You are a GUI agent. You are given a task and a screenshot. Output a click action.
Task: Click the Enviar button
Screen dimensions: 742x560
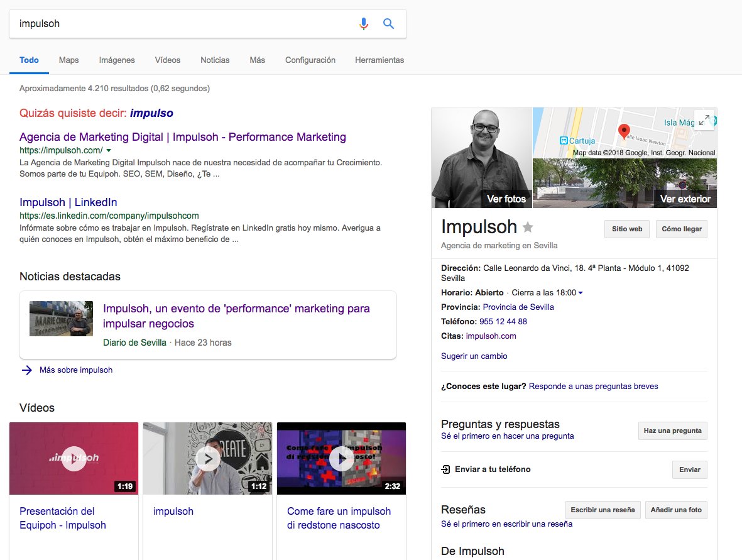click(x=689, y=469)
